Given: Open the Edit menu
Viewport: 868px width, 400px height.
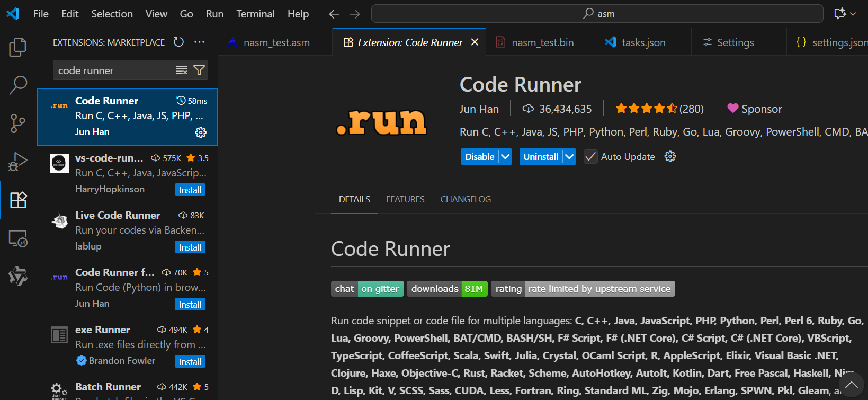Looking at the screenshot, I should [x=70, y=14].
